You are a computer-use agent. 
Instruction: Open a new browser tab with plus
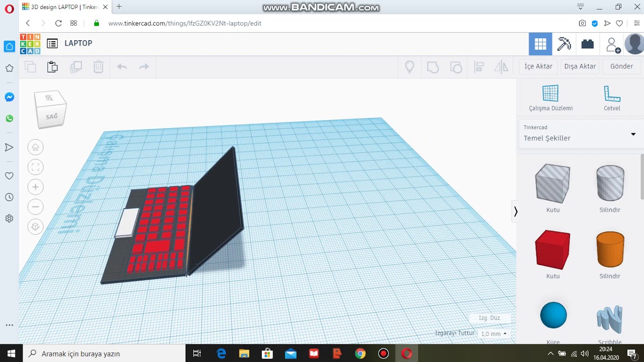click(119, 7)
